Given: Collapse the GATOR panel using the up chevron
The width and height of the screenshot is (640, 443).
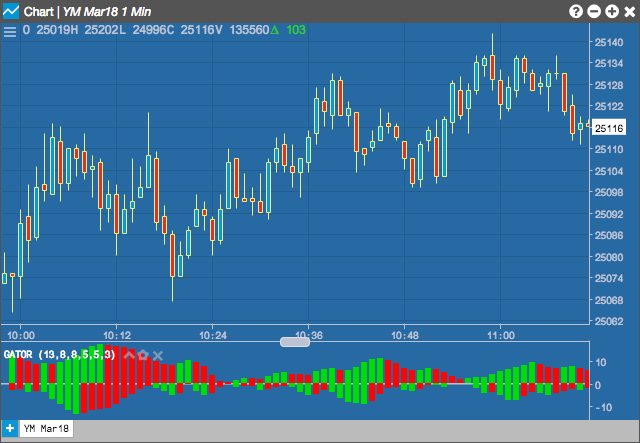Looking at the screenshot, I should coord(129,354).
